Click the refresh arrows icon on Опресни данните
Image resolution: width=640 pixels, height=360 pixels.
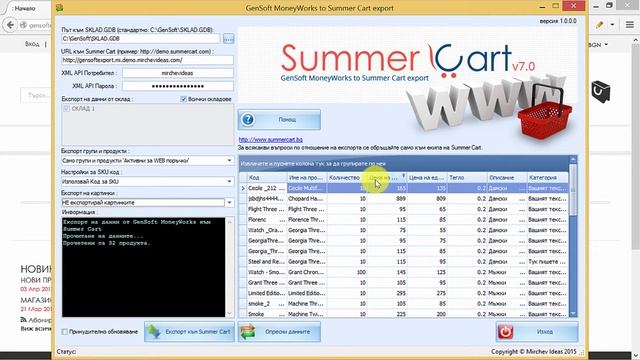click(x=248, y=332)
